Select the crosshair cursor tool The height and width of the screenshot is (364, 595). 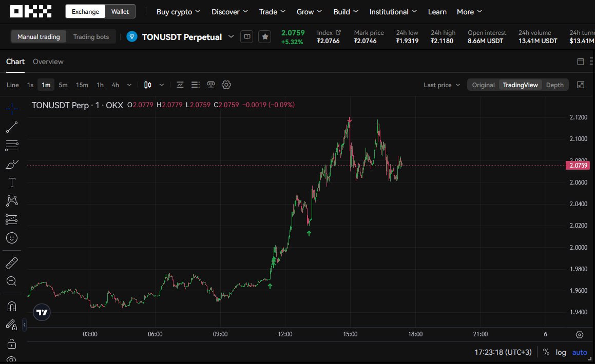[12, 109]
